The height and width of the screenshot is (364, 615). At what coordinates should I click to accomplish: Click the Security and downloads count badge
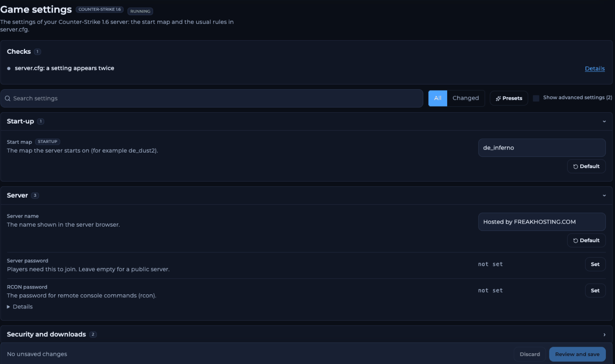tap(93, 335)
